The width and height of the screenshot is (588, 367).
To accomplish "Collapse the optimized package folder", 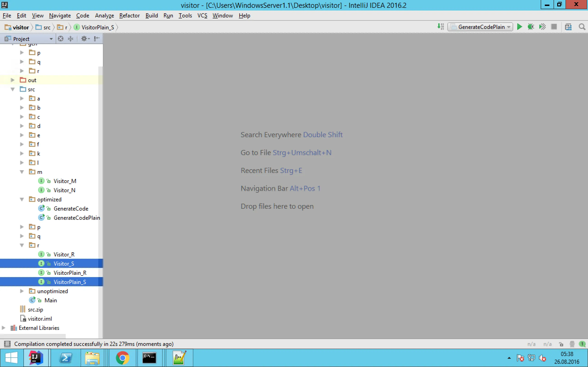I will (22, 199).
